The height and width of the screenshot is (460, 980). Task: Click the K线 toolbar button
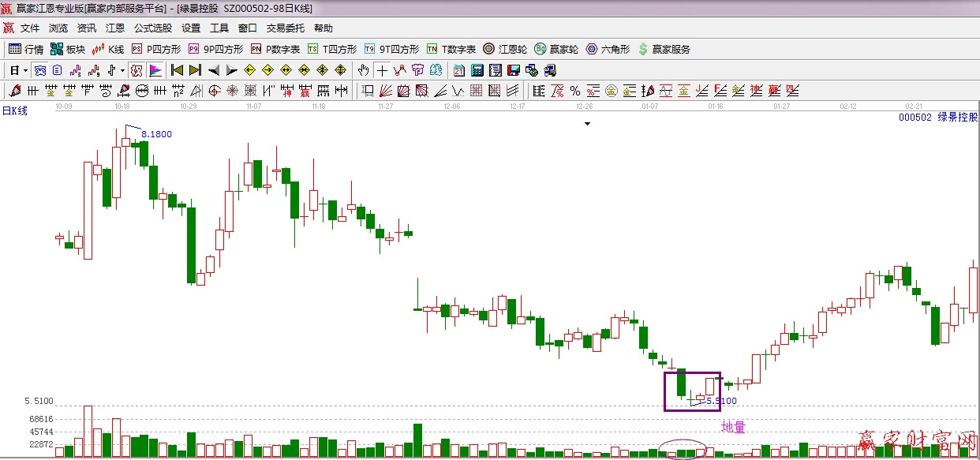click(107, 49)
